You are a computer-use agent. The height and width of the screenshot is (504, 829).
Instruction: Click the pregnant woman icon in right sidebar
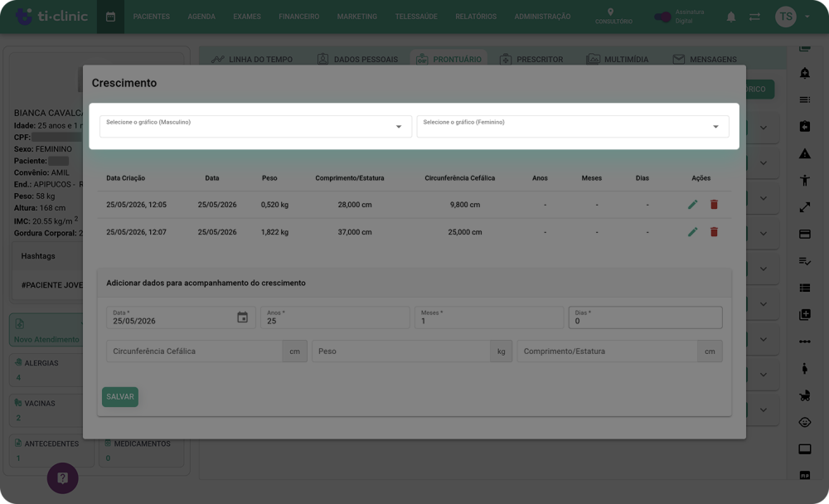pos(805,369)
